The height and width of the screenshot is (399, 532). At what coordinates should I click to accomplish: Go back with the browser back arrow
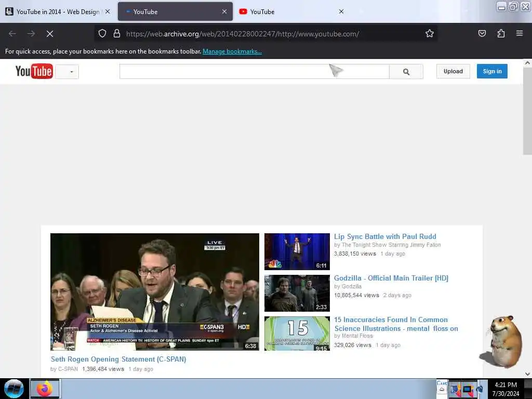(12, 34)
